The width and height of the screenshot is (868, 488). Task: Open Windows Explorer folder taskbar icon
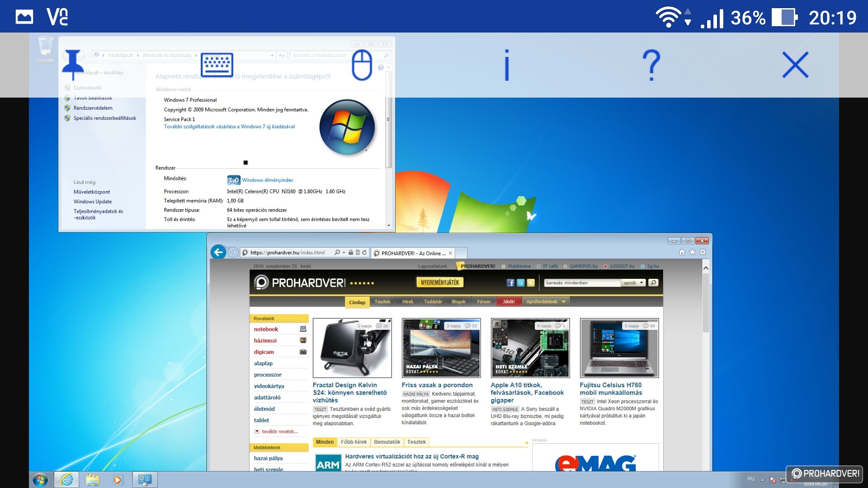pyautogui.click(x=92, y=479)
